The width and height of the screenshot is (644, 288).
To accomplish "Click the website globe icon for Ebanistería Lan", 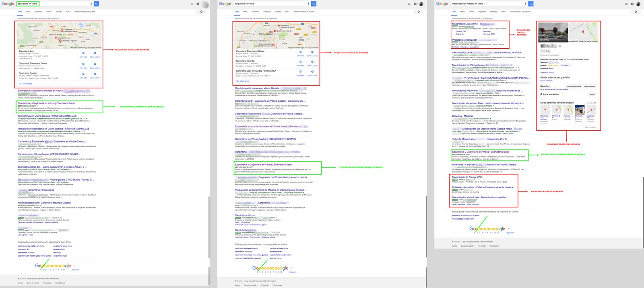I will [x=83, y=53].
